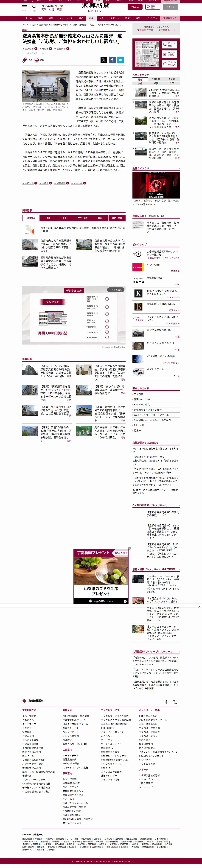202x868 pixels.
Task: Click 申し込みはこちら on grape present ad
Action: (101, 601)
